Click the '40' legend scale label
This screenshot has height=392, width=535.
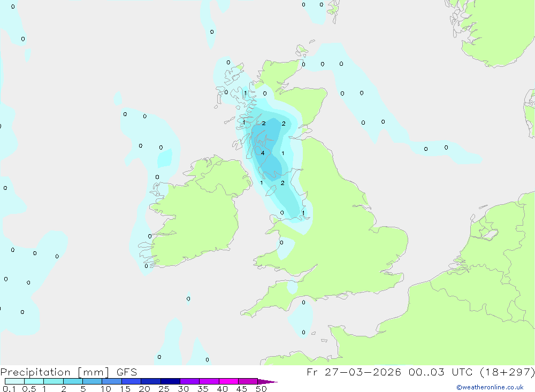point(223,389)
